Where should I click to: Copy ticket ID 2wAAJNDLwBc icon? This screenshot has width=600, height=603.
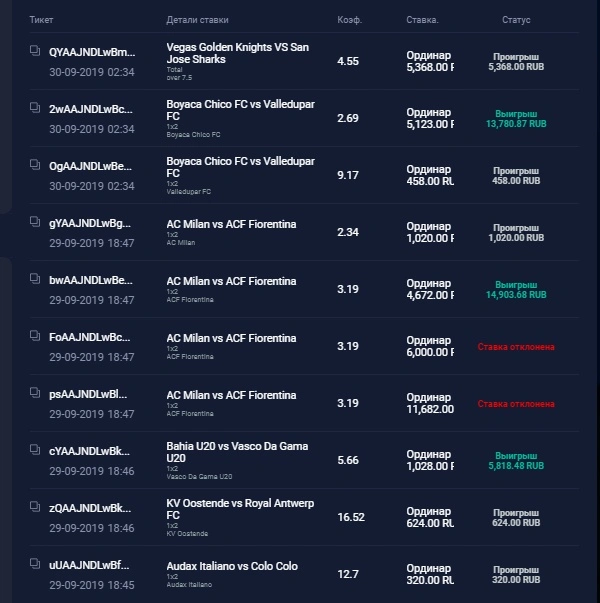[35, 107]
